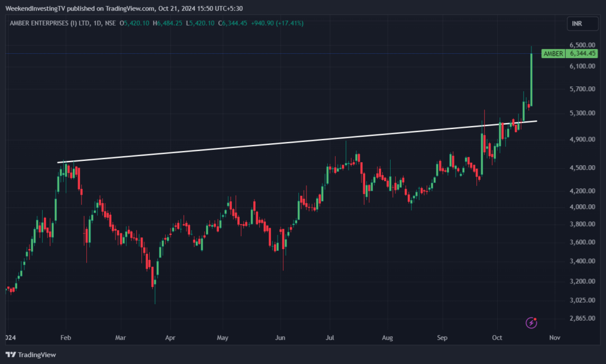Click the Jun label on time axis
The width and height of the screenshot is (606, 364).
click(280, 338)
